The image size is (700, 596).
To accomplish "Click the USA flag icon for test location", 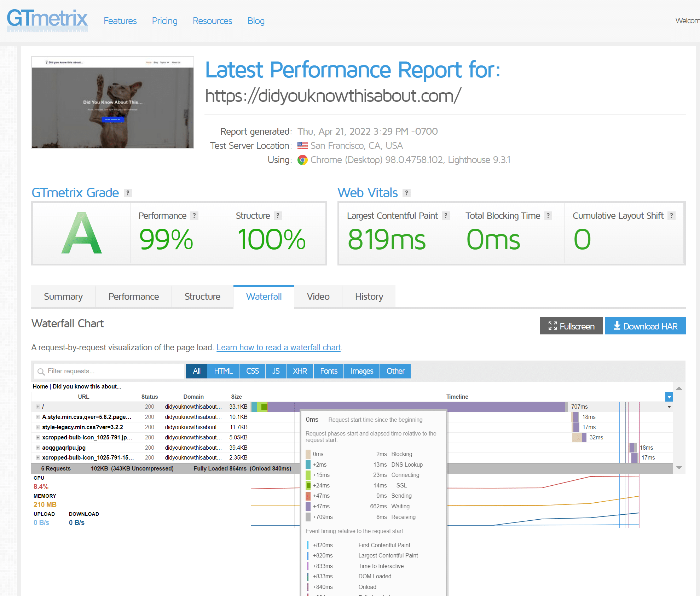I will (x=302, y=145).
